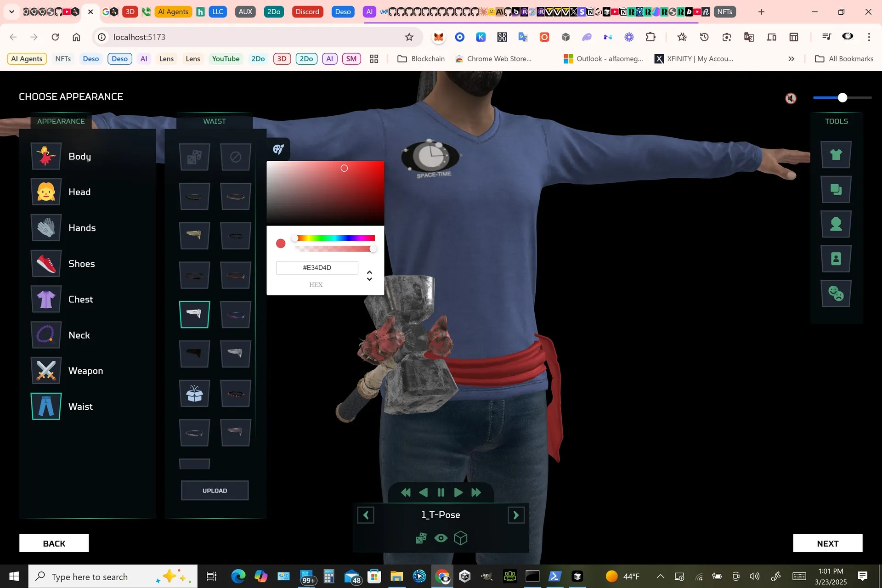Randomize waist item with dice tile
The image size is (882, 588).
(x=194, y=157)
